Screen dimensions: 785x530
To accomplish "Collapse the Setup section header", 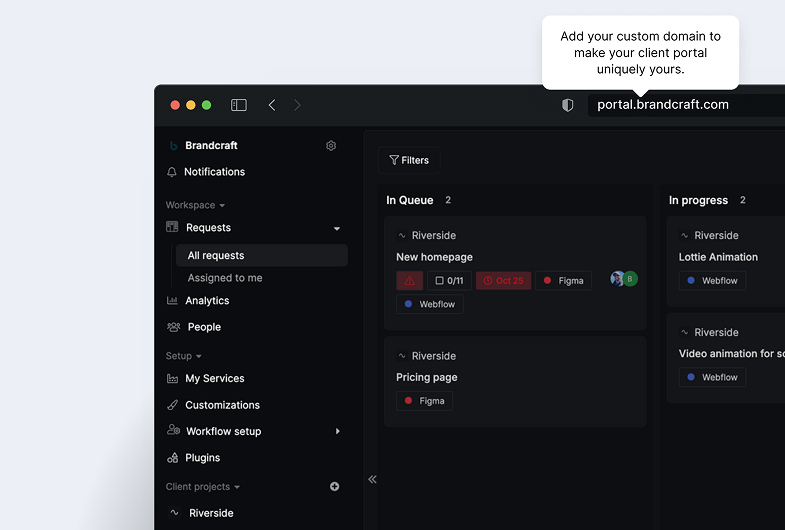I will click(184, 356).
